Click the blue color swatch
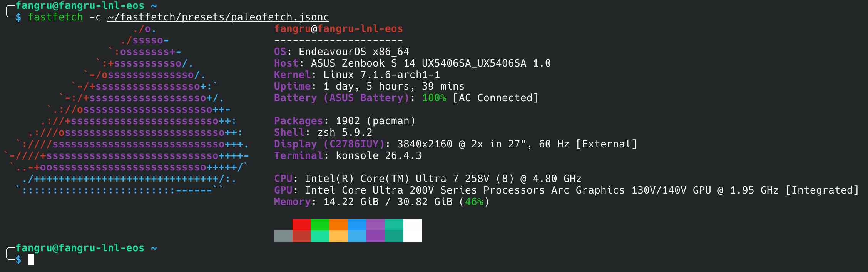Screen dimensions: 868x272 [357, 225]
